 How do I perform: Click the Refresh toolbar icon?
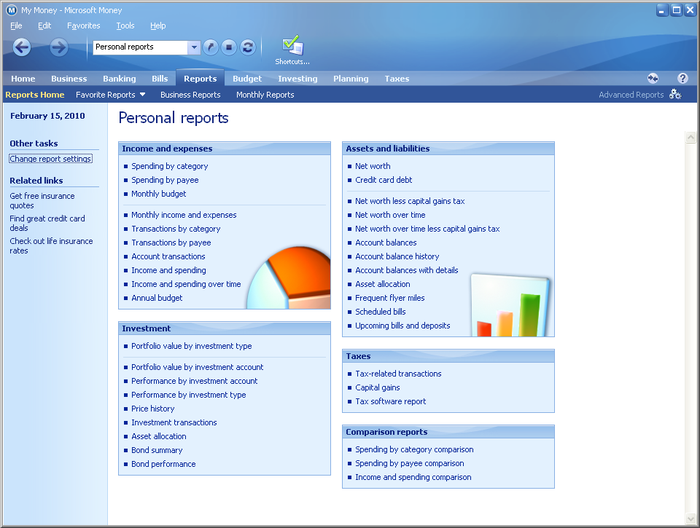[x=247, y=47]
